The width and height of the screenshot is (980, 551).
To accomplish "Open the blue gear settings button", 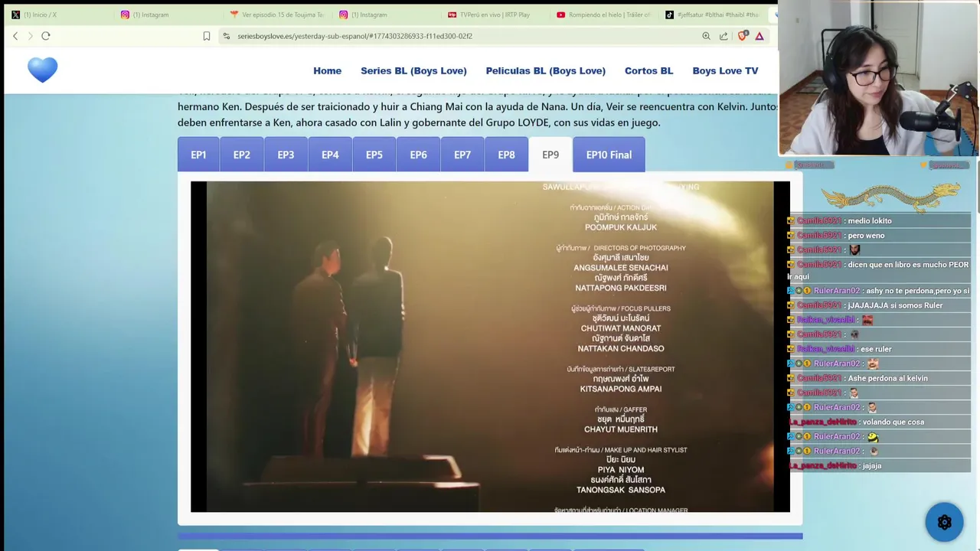I will coord(944,522).
